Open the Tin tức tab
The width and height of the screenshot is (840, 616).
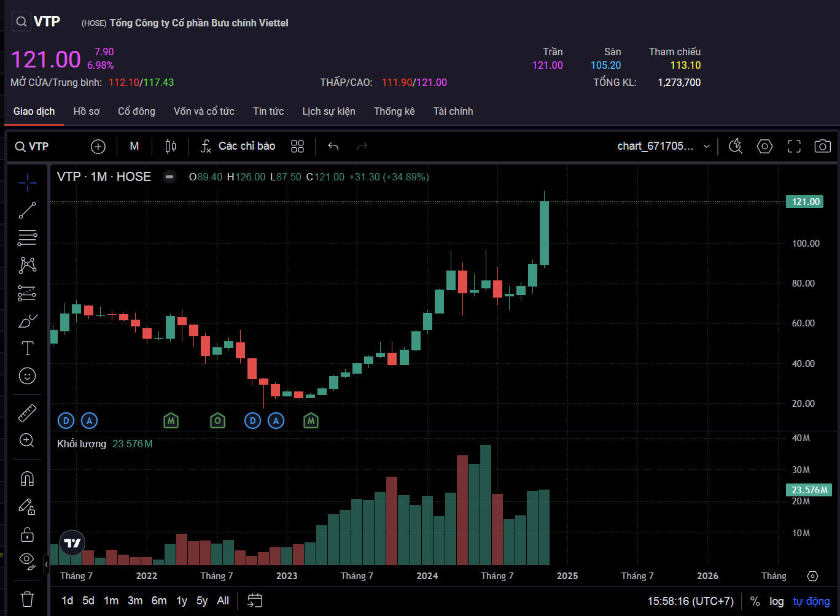coord(268,111)
